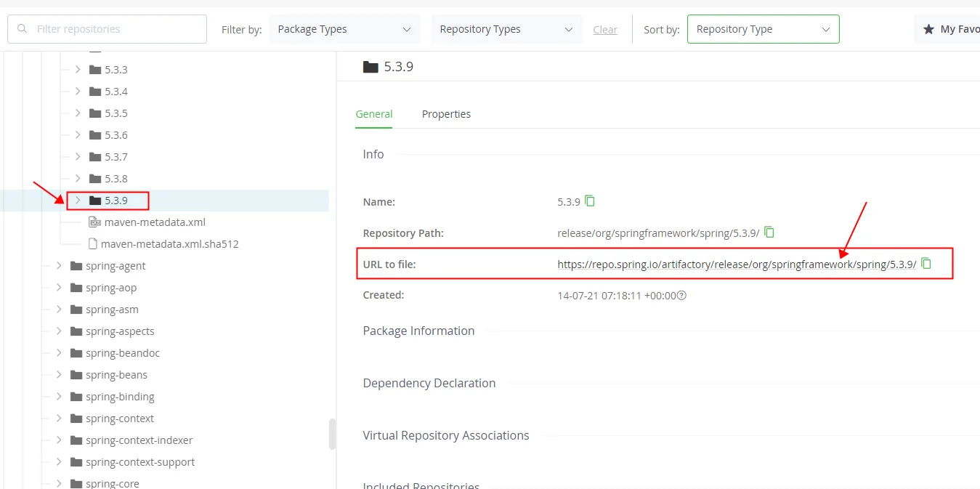Click the star icon for My Favorites

pos(928,29)
